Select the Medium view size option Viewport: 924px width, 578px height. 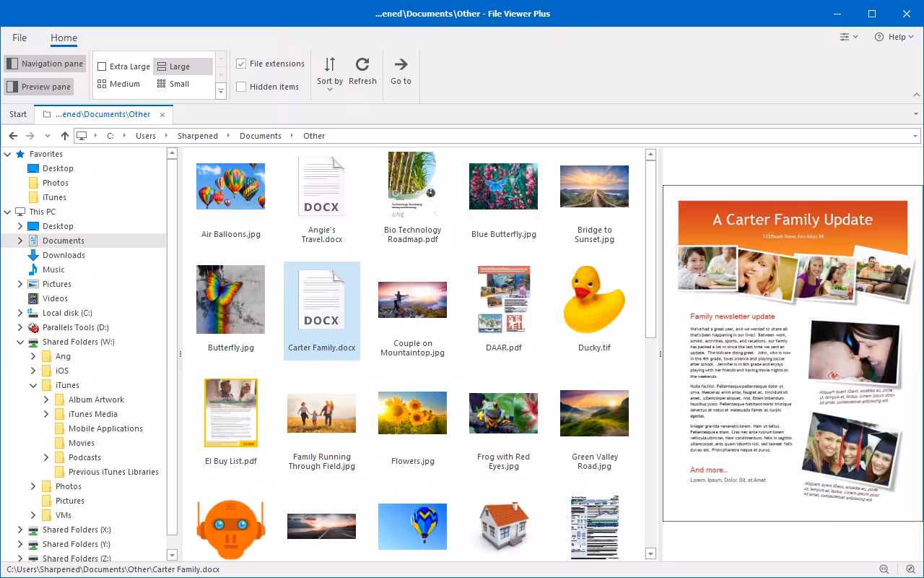[x=120, y=83]
